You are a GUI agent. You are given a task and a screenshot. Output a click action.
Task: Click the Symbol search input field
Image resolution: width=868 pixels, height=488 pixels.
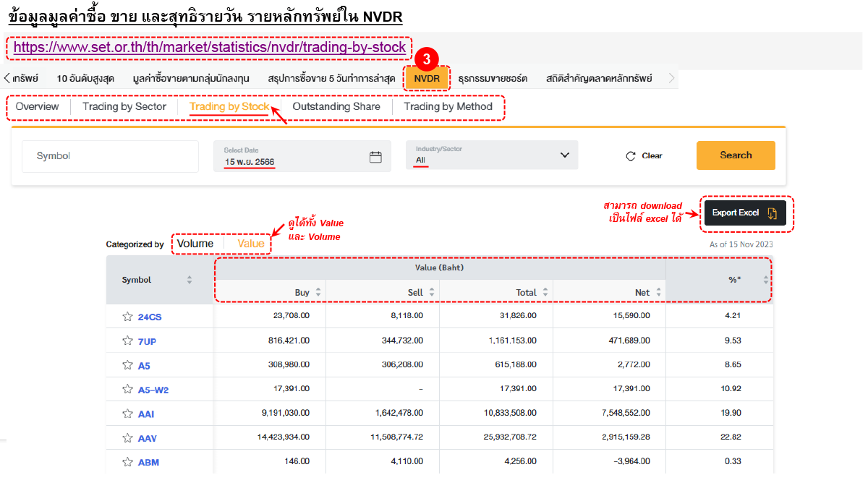tap(110, 156)
